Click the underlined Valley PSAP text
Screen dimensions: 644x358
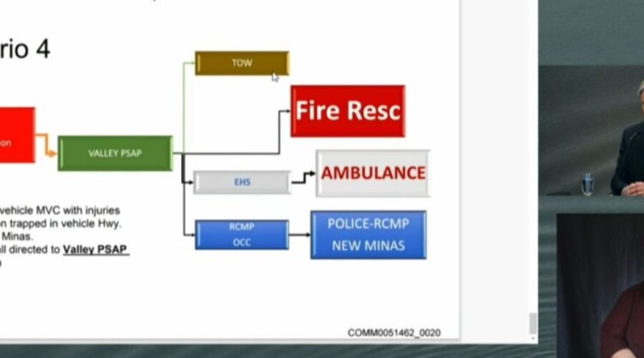[96, 250]
